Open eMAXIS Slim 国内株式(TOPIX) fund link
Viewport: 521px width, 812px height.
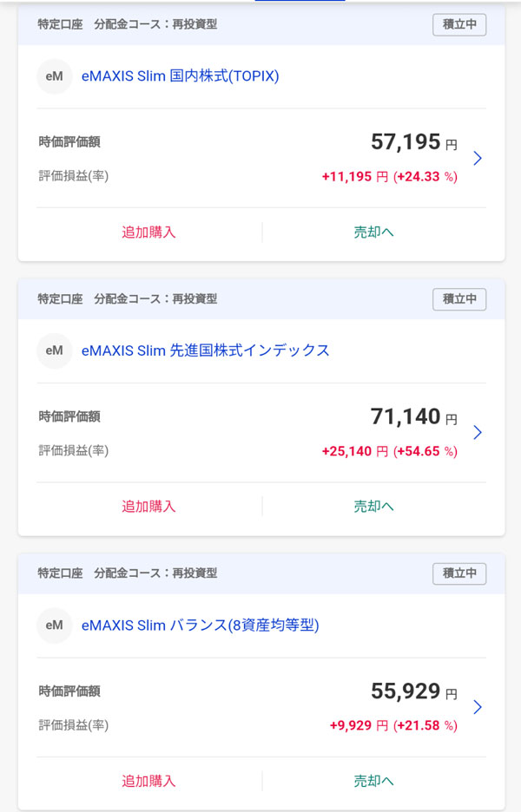coord(180,76)
